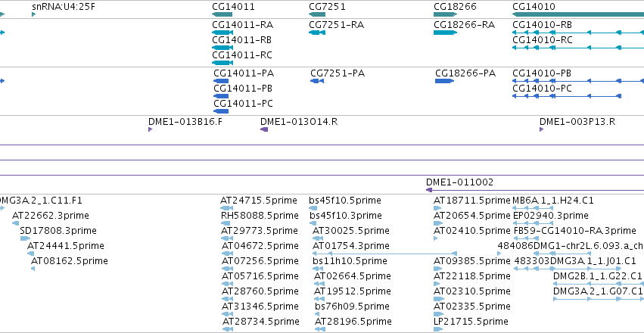Select the DME1-011O02 label
This screenshot has width=644, height=333.
pos(459,182)
